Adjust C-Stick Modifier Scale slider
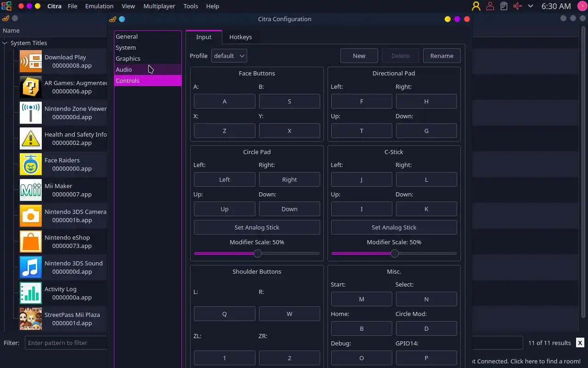The width and height of the screenshot is (588, 368). [394, 253]
